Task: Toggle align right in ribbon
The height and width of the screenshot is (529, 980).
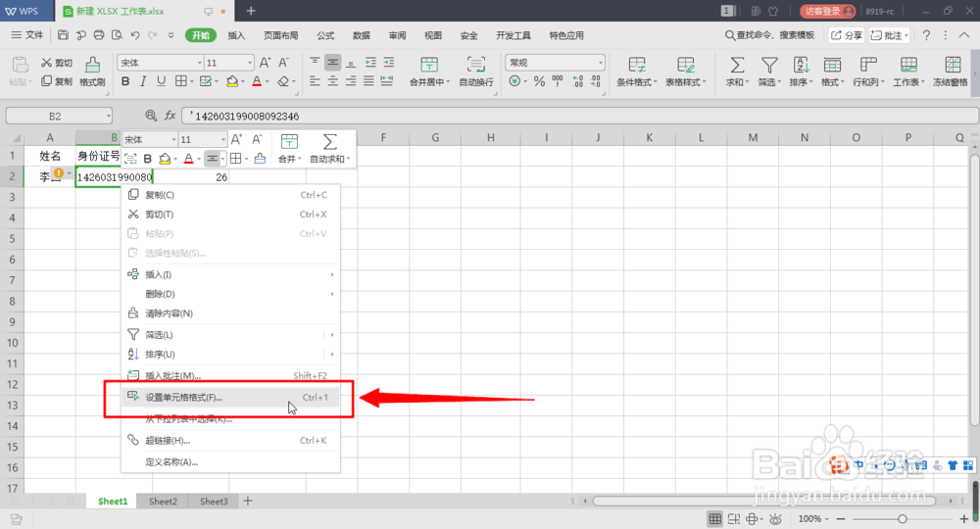Action: 351,81
